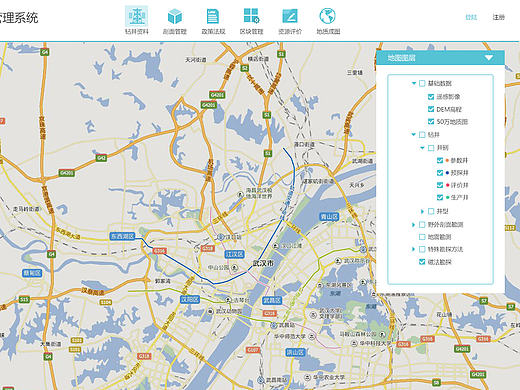Check the 野外剖面勘测 checkbox

pyautogui.click(x=422, y=224)
